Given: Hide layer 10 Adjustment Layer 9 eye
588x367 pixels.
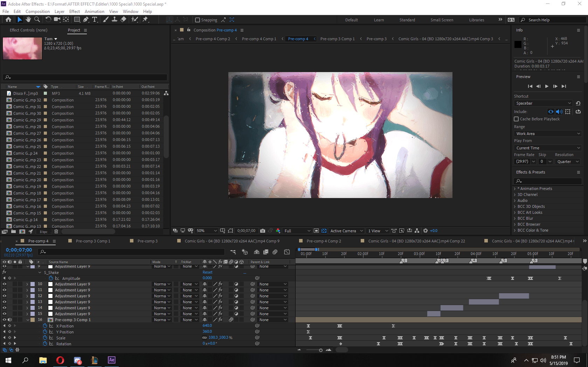Looking at the screenshot, I should [5, 284].
